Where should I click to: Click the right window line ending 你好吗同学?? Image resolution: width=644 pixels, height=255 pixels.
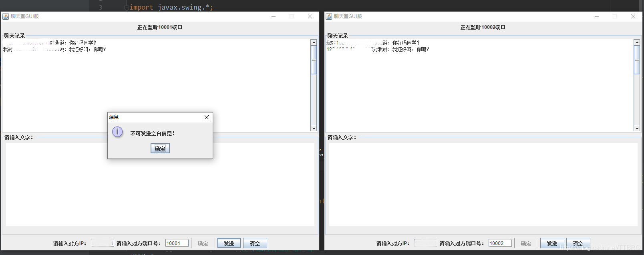click(373, 43)
